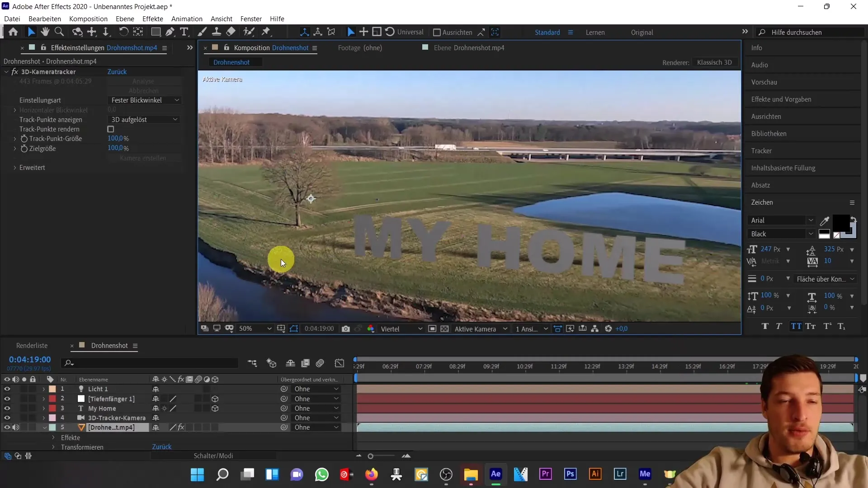The image size is (868, 488).
Task: Click the composition snapshot camera icon
Action: pos(346,329)
